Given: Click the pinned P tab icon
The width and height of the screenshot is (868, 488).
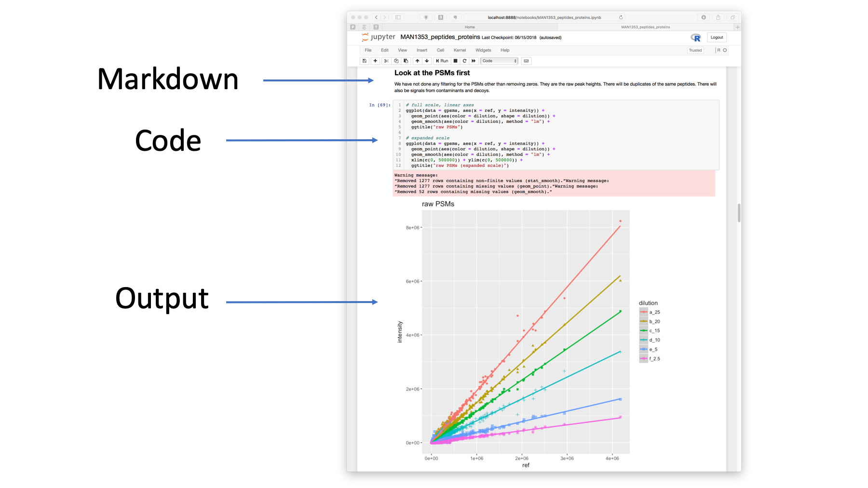Looking at the screenshot, I should coord(353,27).
